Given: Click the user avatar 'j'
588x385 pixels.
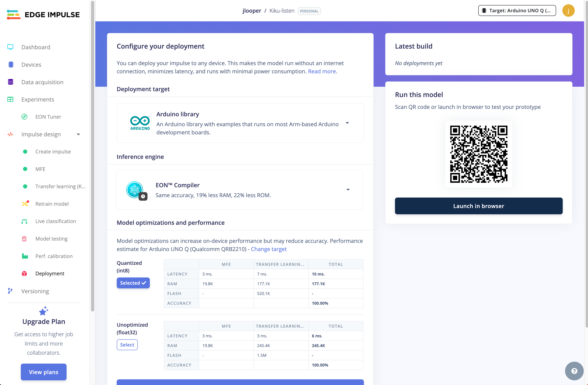Looking at the screenshot, I should pos(568,11).
